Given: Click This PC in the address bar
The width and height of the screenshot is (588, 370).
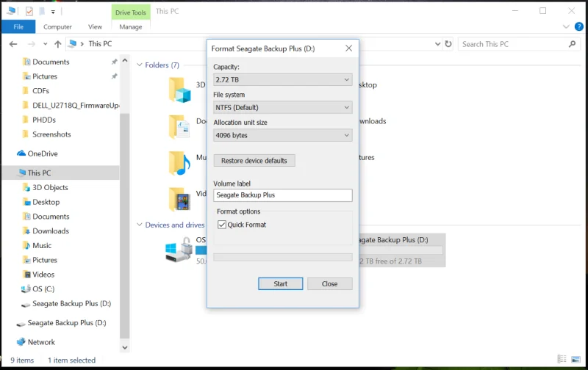Looking at the screenshot, I should tap(100, 44).
